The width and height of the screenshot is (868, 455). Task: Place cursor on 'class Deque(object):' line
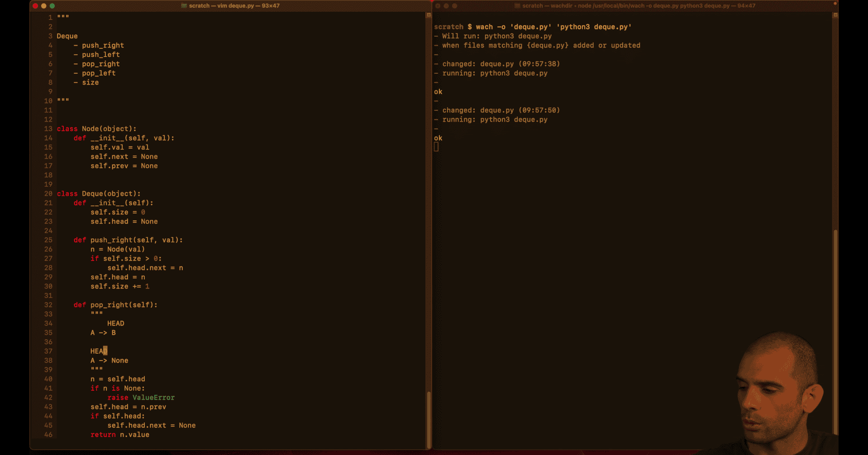click(99, 194)
